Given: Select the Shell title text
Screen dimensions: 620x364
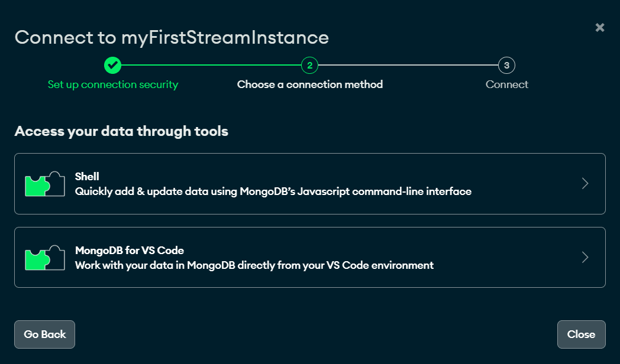Looking at the screenshot, I should tap(87, 176).
